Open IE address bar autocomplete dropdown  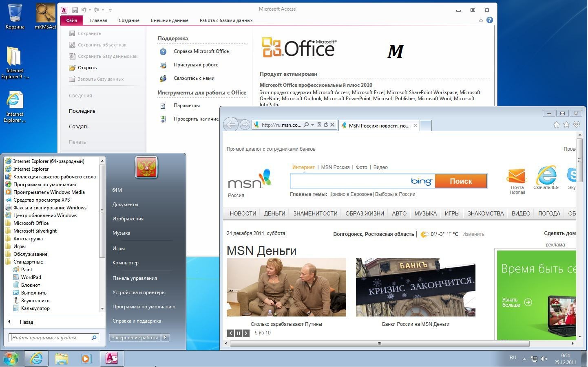tap(312, 125)
